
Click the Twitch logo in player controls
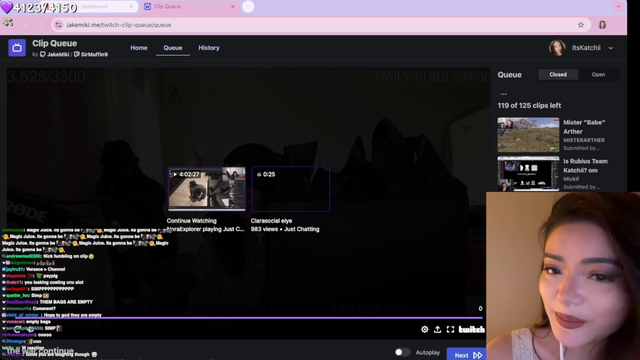471,329
